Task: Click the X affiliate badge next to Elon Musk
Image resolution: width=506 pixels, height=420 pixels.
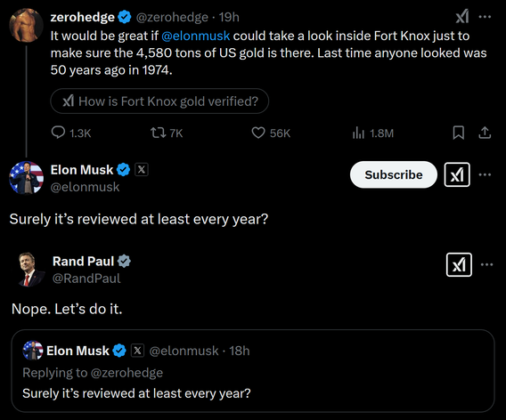Action: (142, 170)
